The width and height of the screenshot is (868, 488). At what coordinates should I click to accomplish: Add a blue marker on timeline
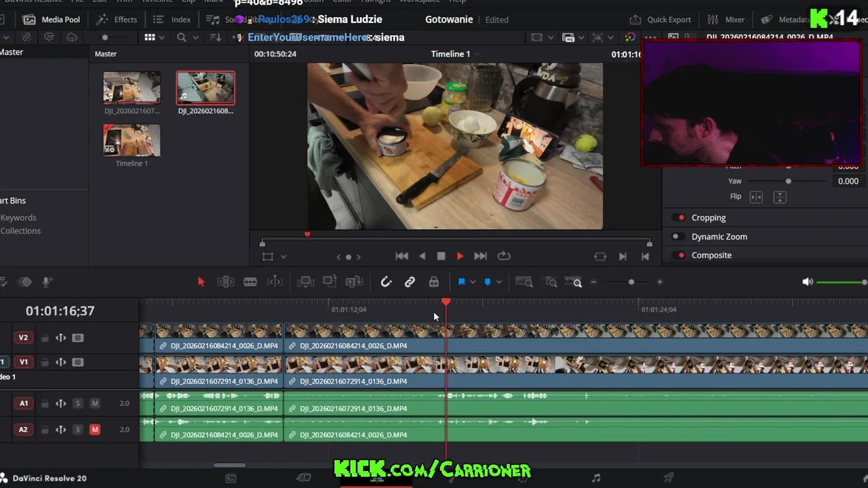(487, 282)
